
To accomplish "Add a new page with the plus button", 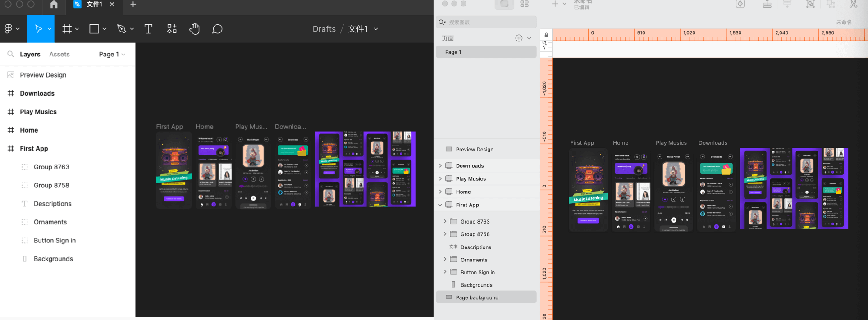I will (x=519, y=38).
